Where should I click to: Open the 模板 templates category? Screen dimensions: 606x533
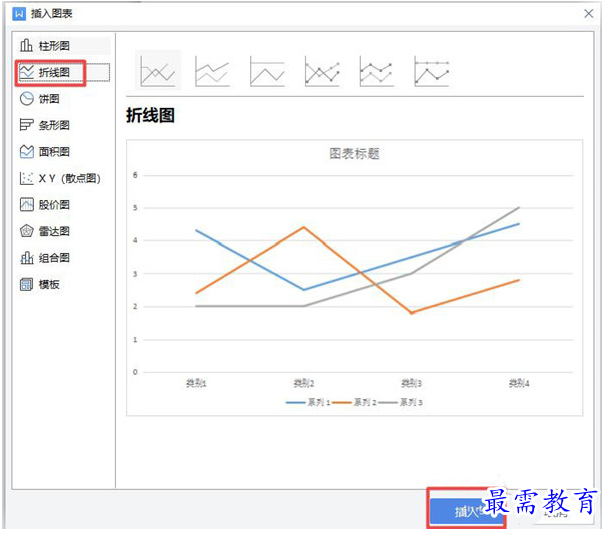pos(63,284)
